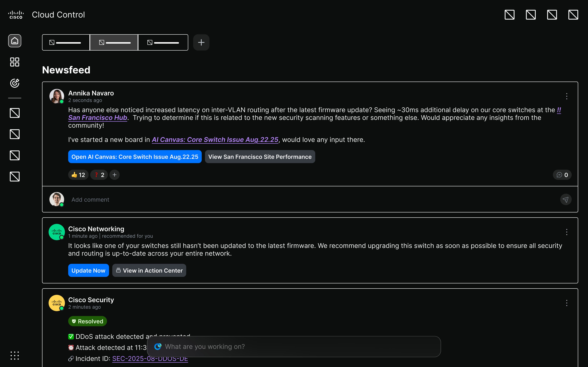Select the target icon in the sidebar
588x367 pixels.
click(15, 83)
